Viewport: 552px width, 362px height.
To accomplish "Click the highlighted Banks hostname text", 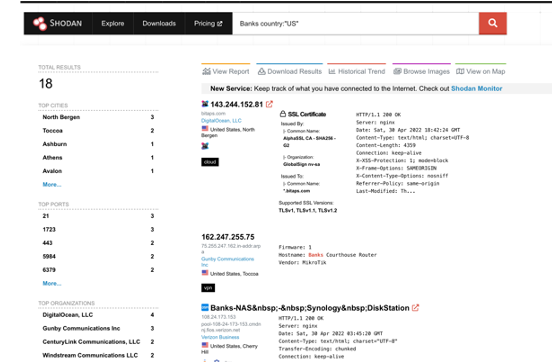I will pos(316,255).
